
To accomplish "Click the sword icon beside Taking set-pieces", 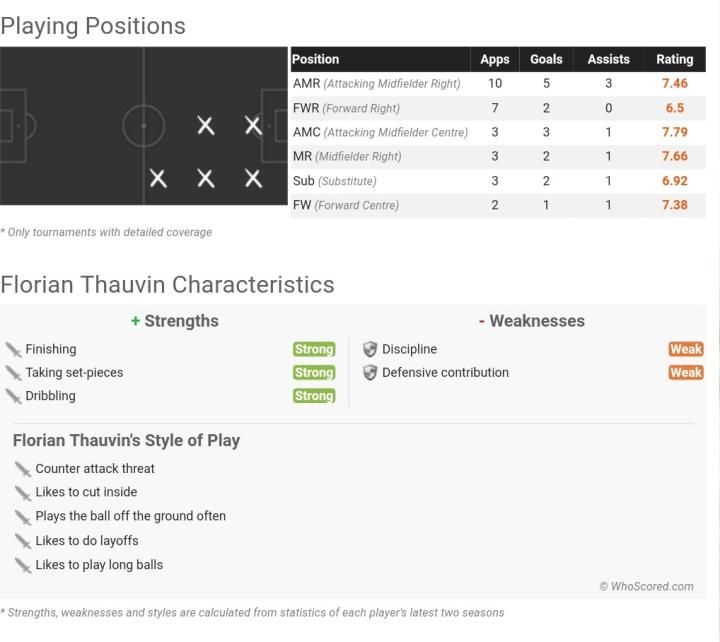I will [13, 373].
